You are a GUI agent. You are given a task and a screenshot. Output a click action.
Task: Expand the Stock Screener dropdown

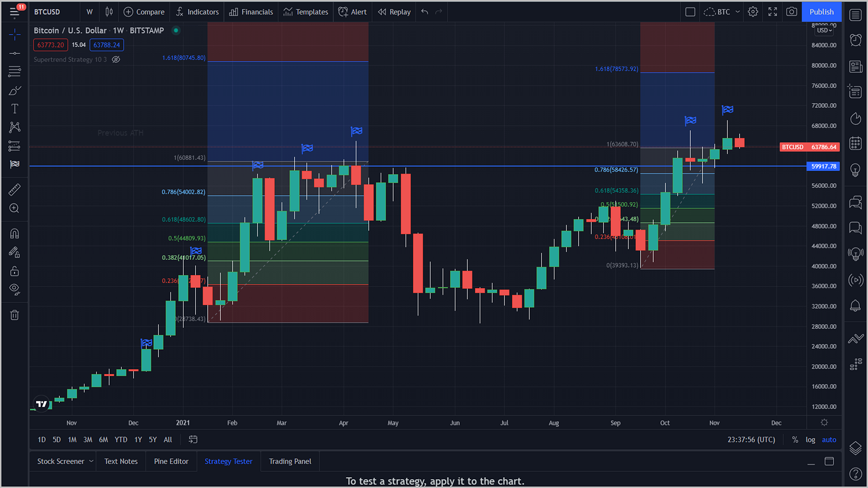[91, 461]
